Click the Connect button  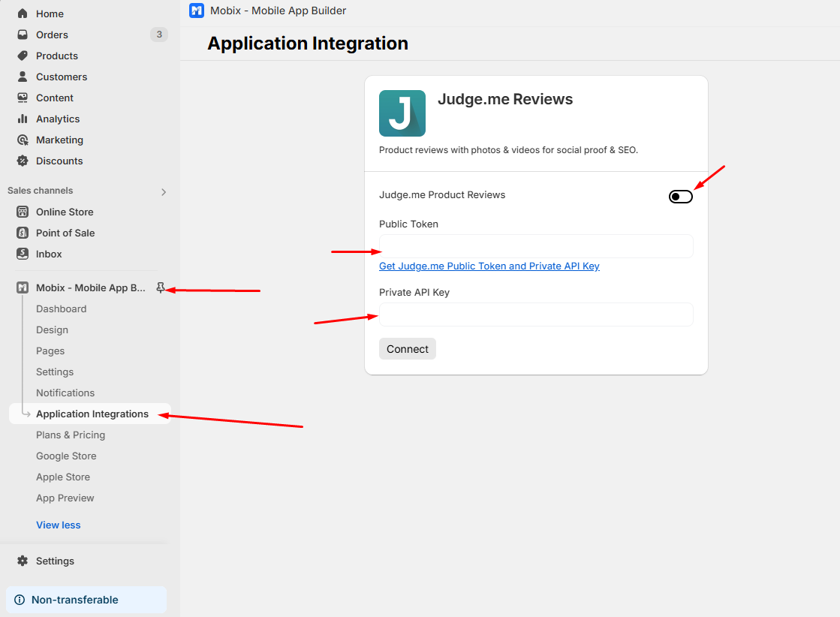pyautogui.click(x=407, y=349)
